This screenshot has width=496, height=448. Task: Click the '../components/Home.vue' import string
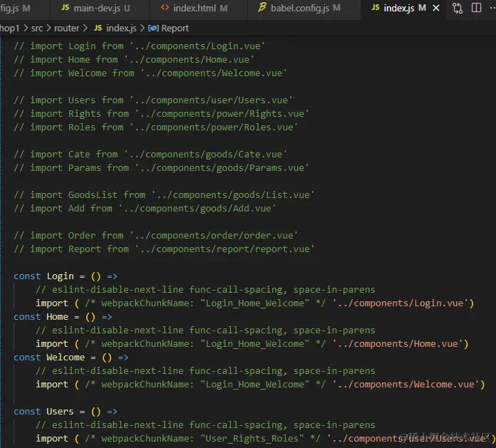(x=398, y=344)
